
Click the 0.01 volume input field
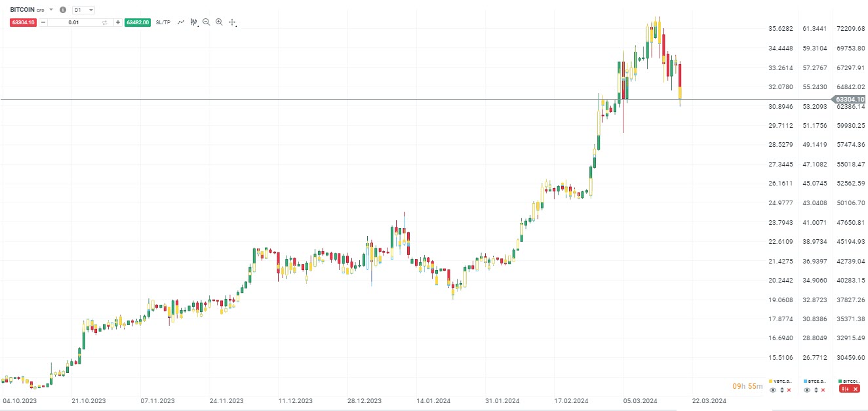tap(73, 22)
